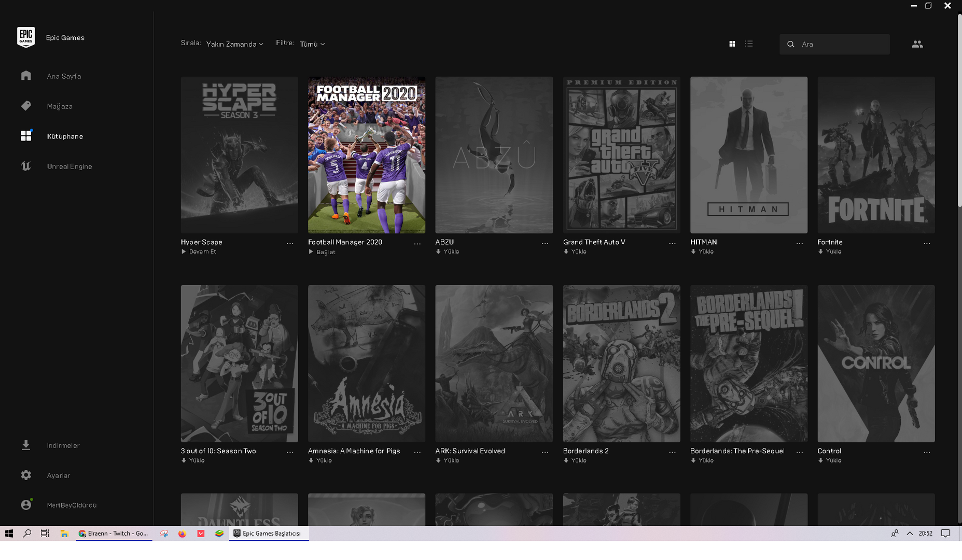Open Grand Theft Auto V cover

click(622, 155)
